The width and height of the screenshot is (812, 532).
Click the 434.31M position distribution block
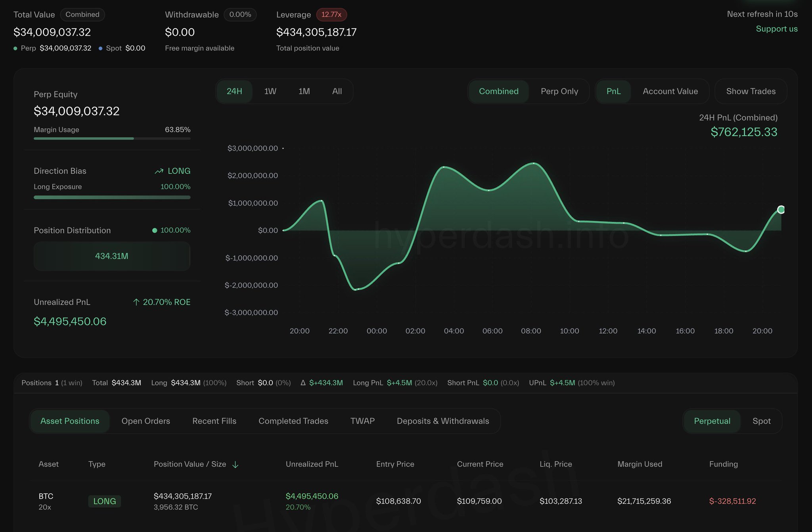[x=112, y=256]
